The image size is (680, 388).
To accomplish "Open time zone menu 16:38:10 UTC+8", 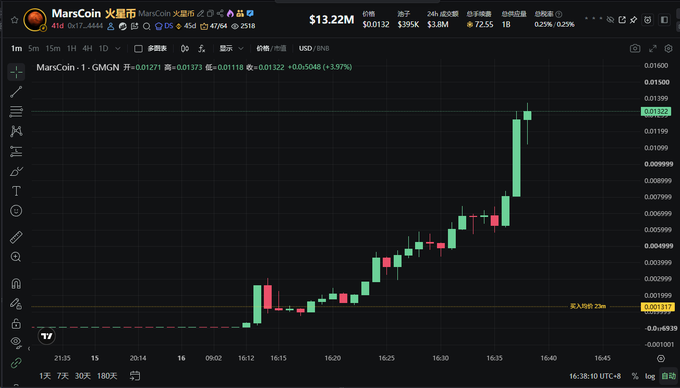I will click(x=595, y=376).
